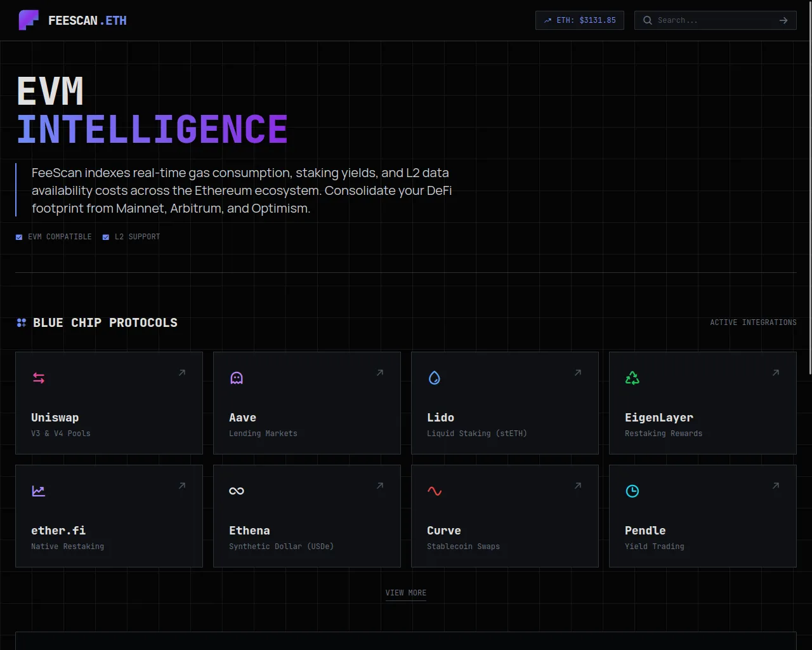
Task: Click the View More link
Action: pos(406,593)
